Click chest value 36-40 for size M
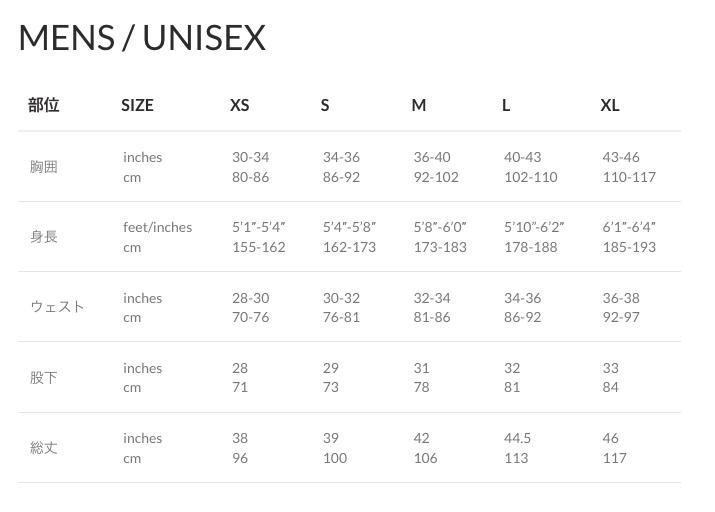The image size is (715, 512). (431, 157)
